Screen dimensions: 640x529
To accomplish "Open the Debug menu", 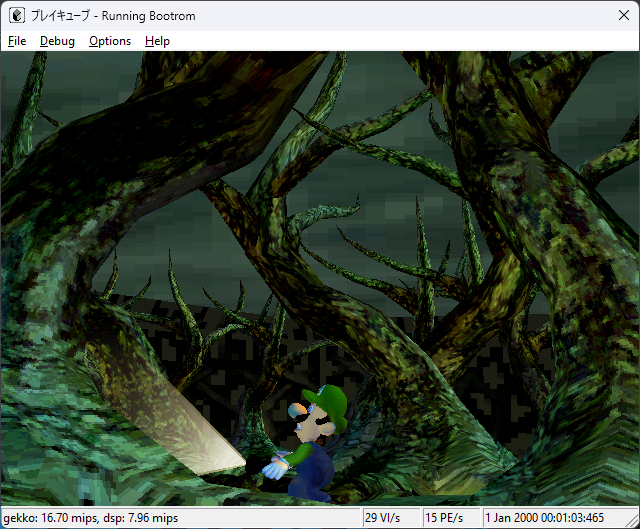I will pyautogui.click(x=57, y=41).
